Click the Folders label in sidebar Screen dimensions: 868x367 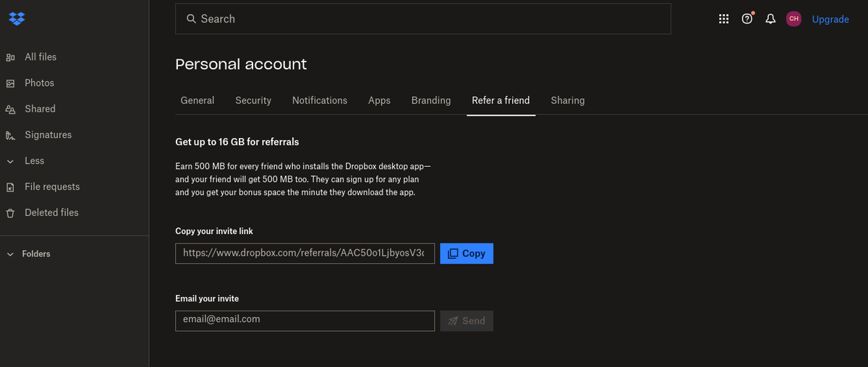click(36, 254)
